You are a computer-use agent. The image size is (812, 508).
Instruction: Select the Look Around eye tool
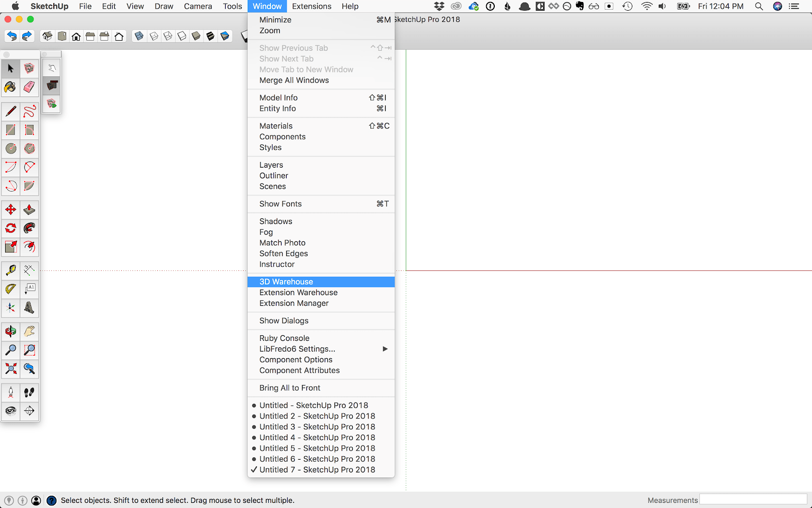click(x=11, y=411)
